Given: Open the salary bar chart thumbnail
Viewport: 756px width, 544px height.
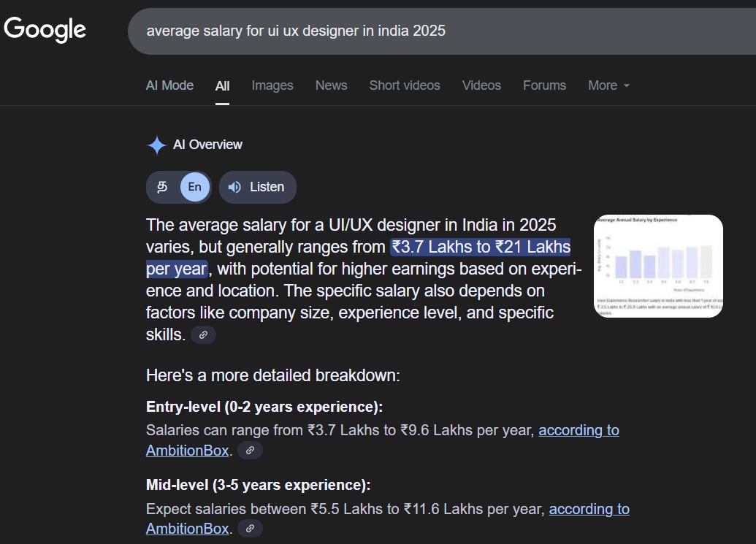Looking at the screenshot, I should (657, 265).
